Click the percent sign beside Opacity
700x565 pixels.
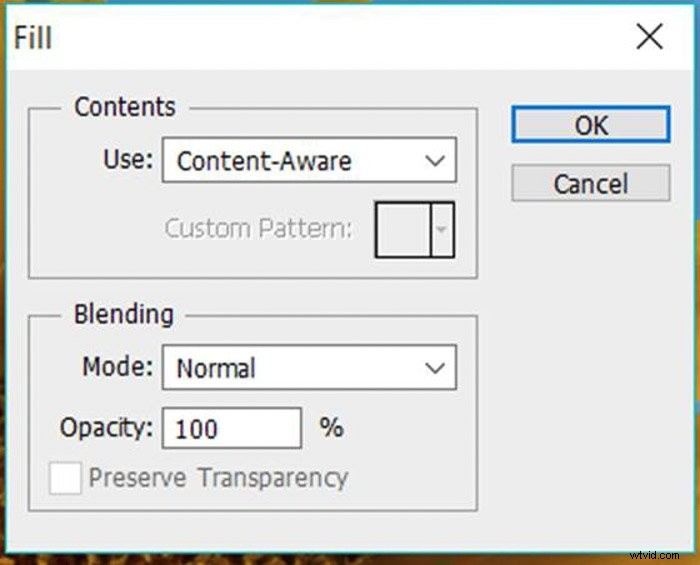click(331, 428)
